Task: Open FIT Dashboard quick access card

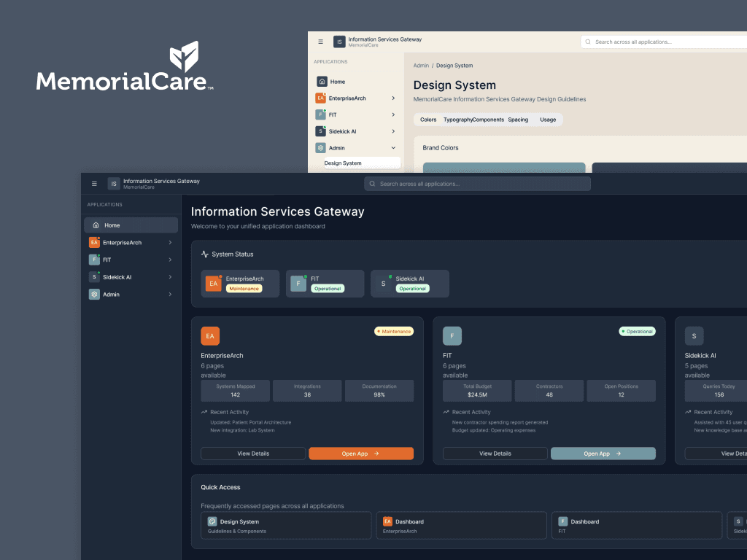Action: 637,525
